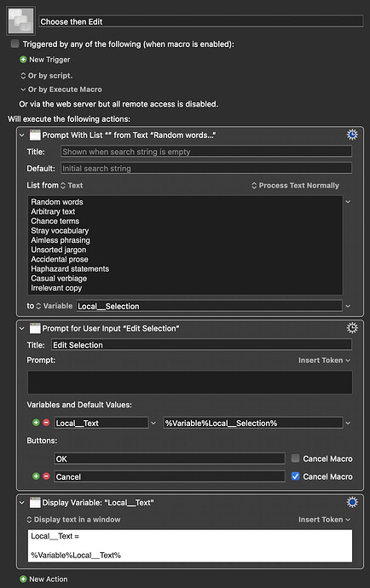Remove the Local__Text variable row with red minus
The width and height of the screenshot is (370, 588).
[46, 423]
